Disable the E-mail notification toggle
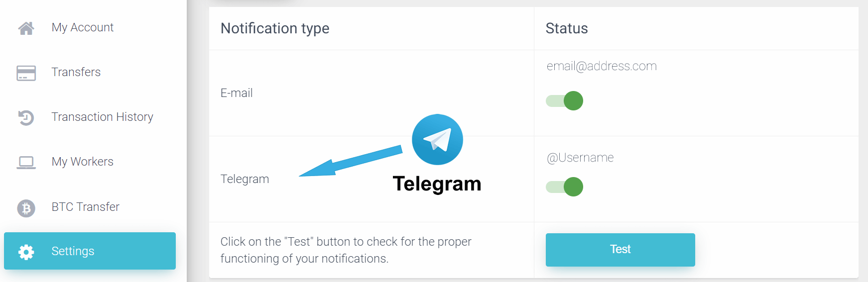The width and height of the screenshot is (868, 282). click(x=564, y=101)
